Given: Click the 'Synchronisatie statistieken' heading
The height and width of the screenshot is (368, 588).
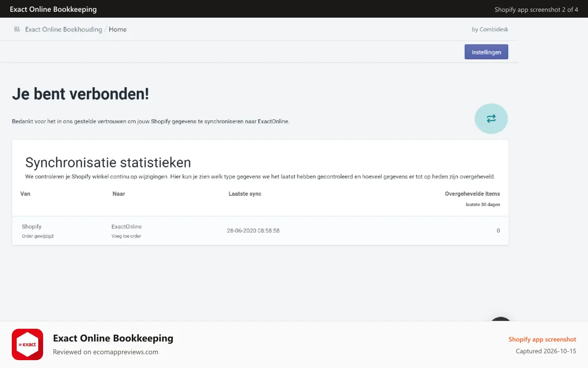Looking at the screenshot, I should [108, 162].
